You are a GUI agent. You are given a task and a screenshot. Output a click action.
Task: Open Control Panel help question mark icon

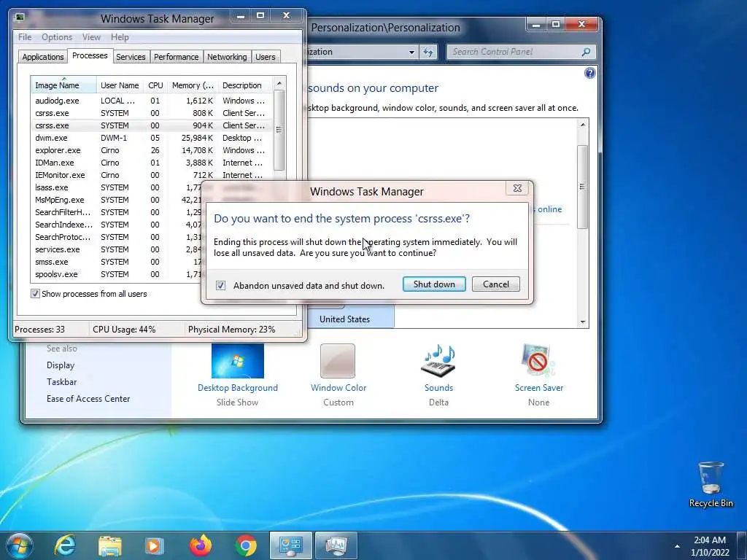(x=589, y=73)
